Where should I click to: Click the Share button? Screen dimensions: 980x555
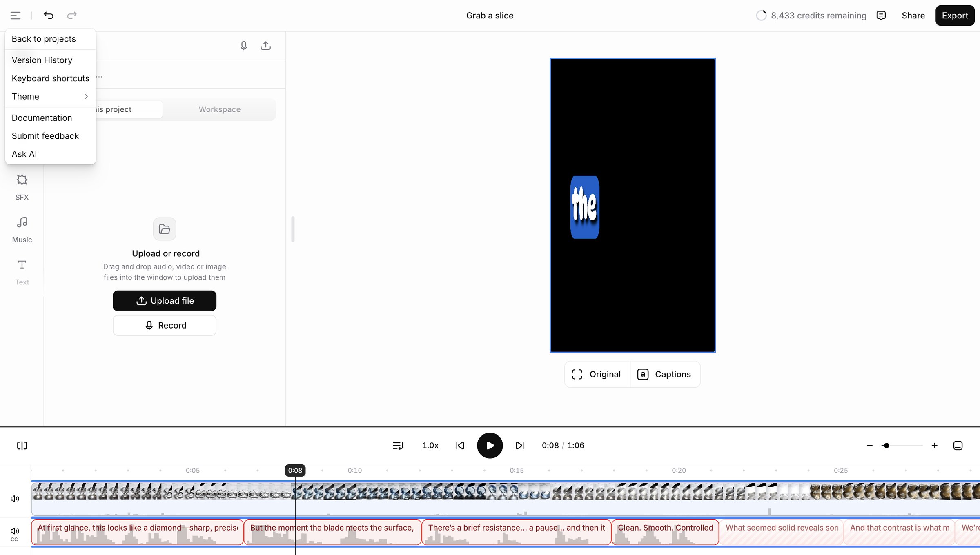[x=913, y=16]
